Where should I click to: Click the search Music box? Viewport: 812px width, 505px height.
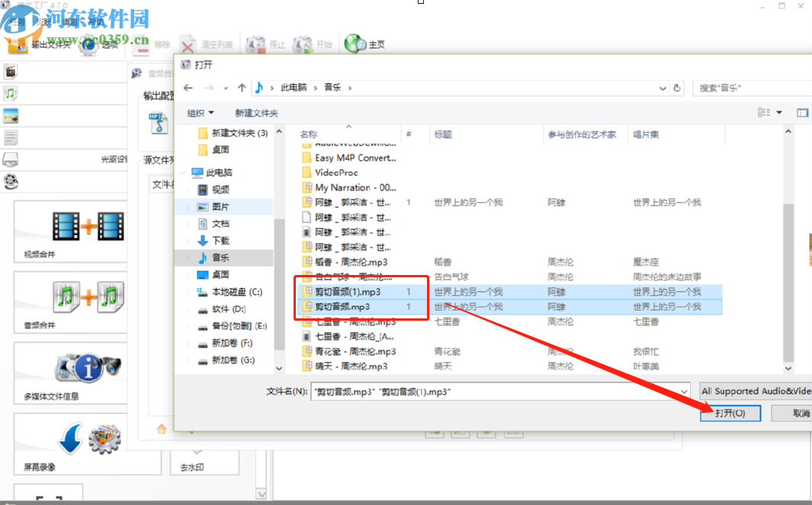point(753,88)
